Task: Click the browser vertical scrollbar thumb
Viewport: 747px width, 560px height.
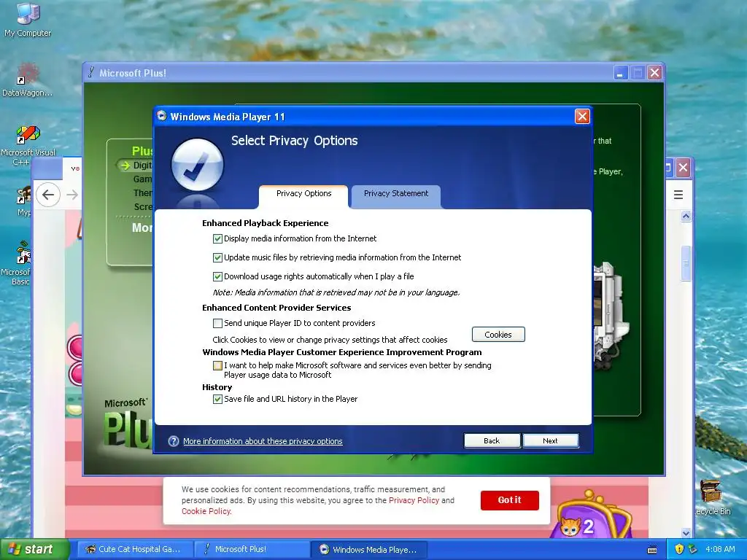Action: pos(686,263)
